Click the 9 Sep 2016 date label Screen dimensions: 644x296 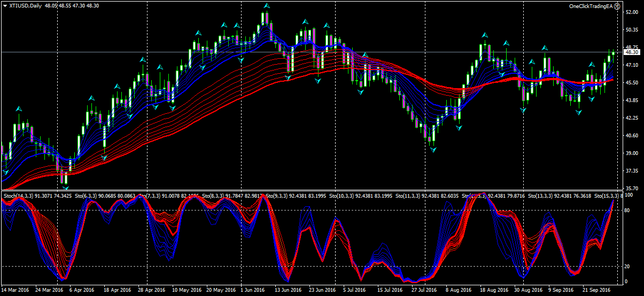562,290
